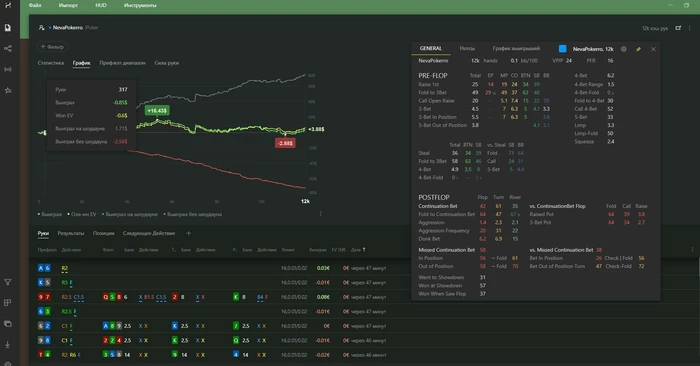Open the reports document icon in sidebar
700x366 pixels.
[8, 28]
